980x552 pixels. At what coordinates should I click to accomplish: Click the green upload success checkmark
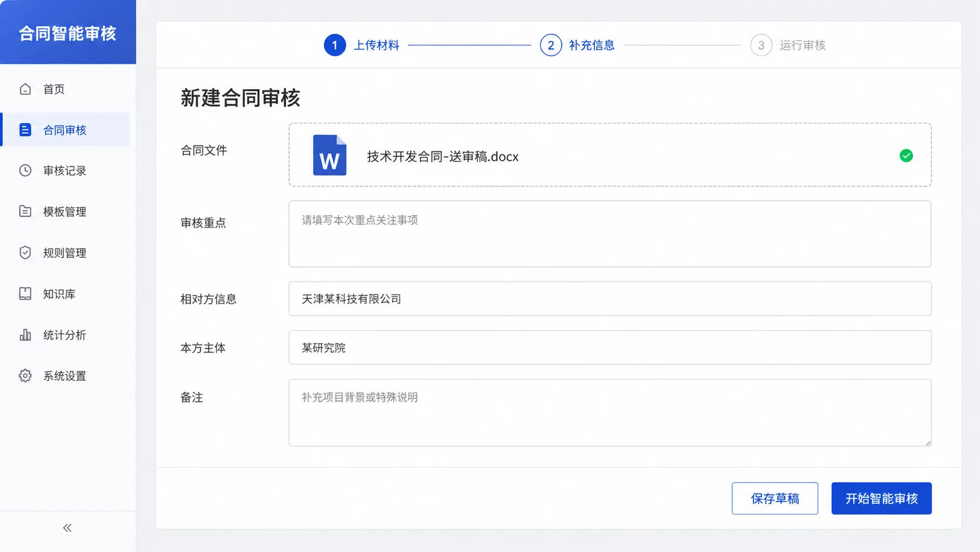[x=906, y=155]
